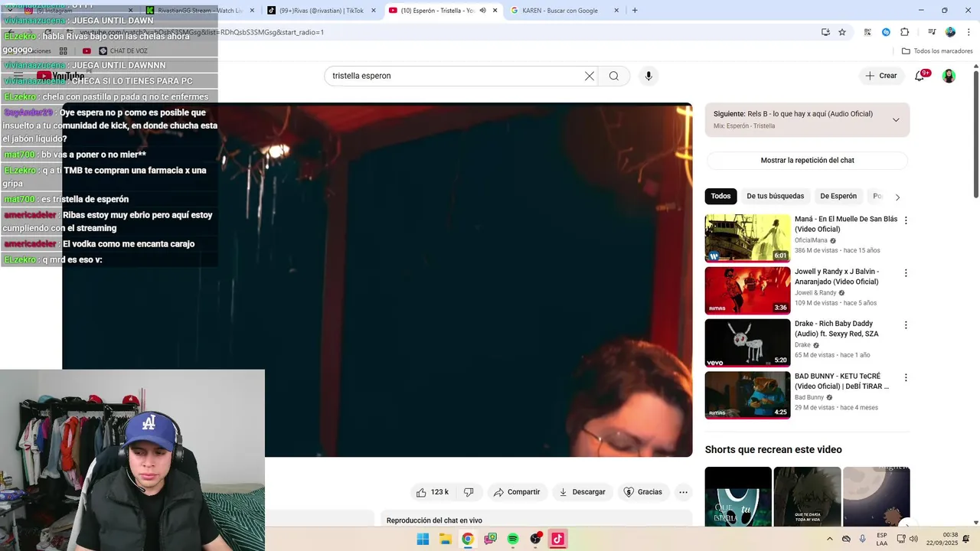
Task: Click the CHAT DE VOZ bookmark
Action: tap(122, 51)
